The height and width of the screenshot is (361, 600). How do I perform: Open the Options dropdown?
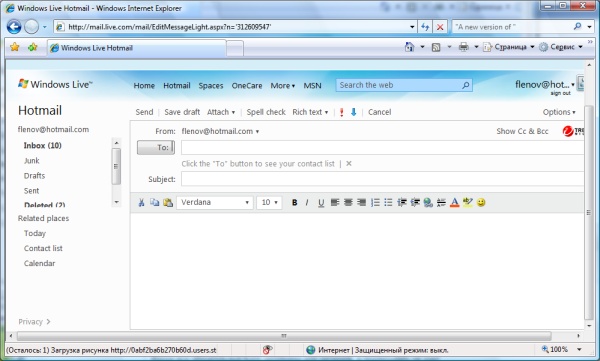click(x=559, y=112)
